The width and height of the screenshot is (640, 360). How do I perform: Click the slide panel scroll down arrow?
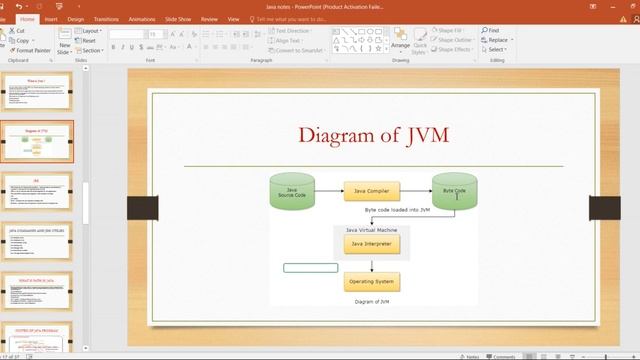(x=85, y=348)
